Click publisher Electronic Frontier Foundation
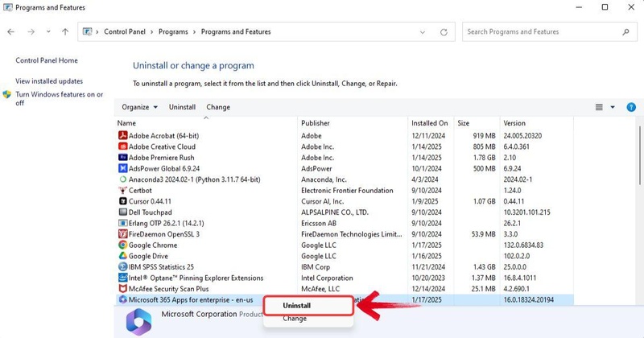644x338 pixels. [347, 190]
